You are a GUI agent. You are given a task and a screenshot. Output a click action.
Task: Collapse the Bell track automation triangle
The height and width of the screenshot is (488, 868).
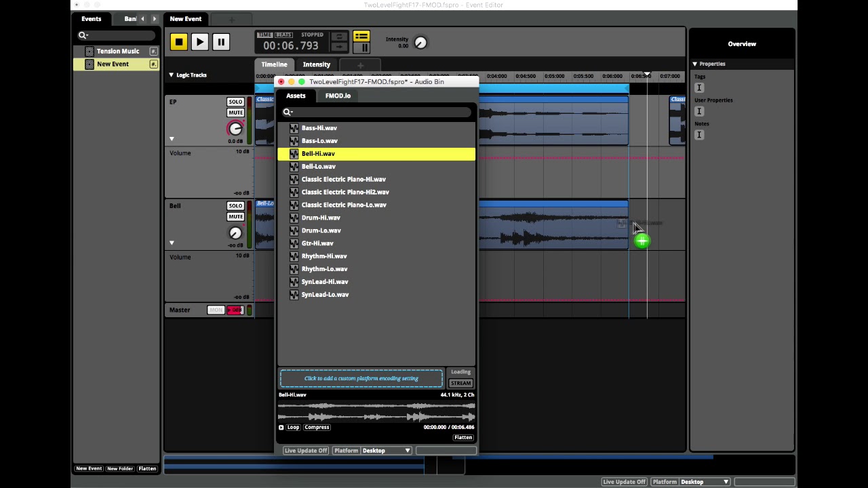coord(172,243)
